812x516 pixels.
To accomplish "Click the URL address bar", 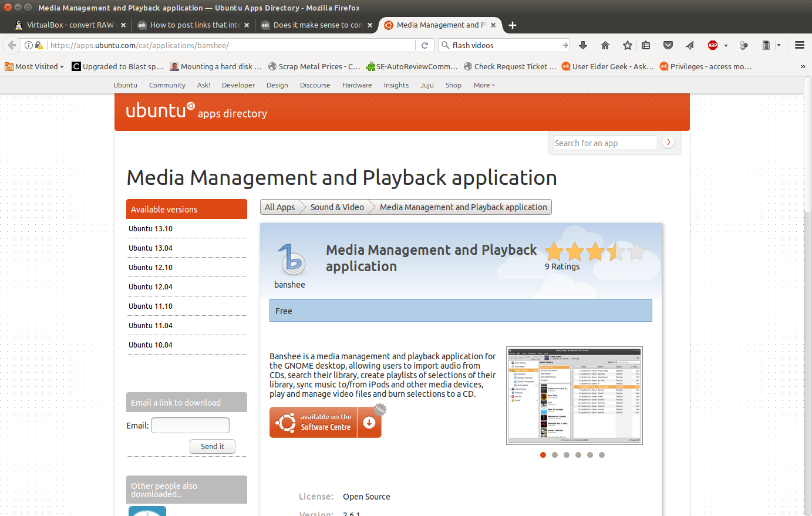I will point(232,45).
